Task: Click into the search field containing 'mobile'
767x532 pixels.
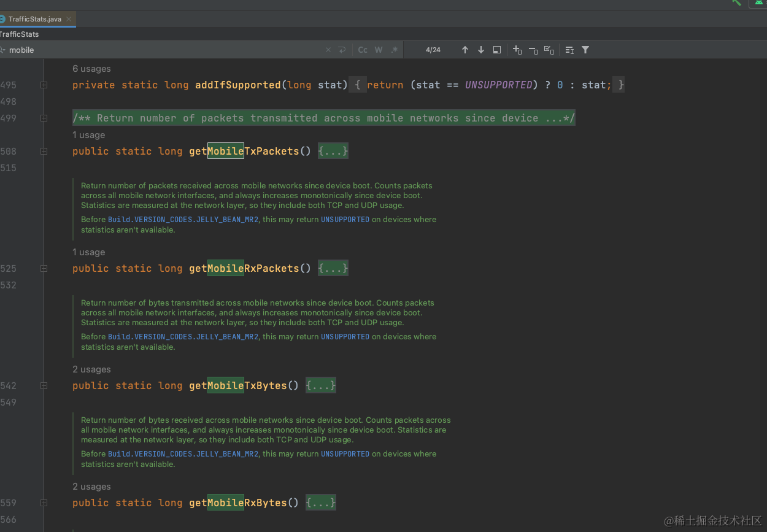Action: (166, 50)
